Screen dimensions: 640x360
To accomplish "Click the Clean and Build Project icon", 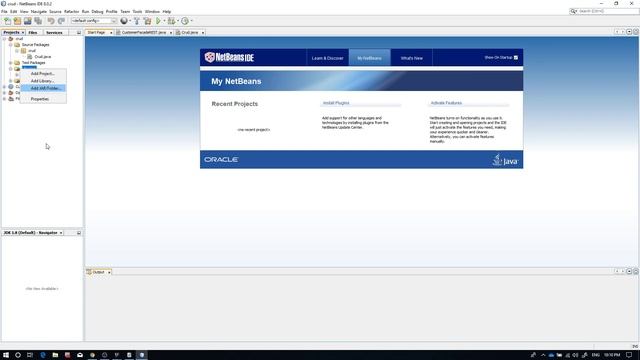I will (147, 21).
